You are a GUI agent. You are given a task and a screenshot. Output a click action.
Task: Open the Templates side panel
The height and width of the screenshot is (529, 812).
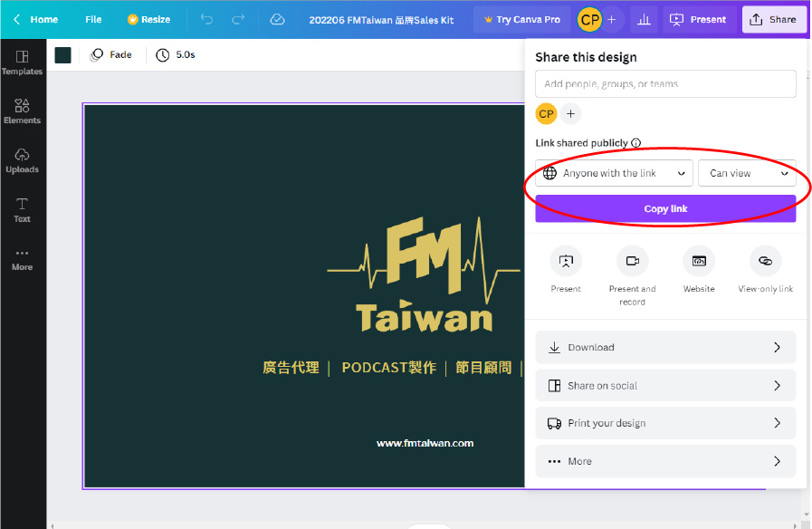coord(23,63)
